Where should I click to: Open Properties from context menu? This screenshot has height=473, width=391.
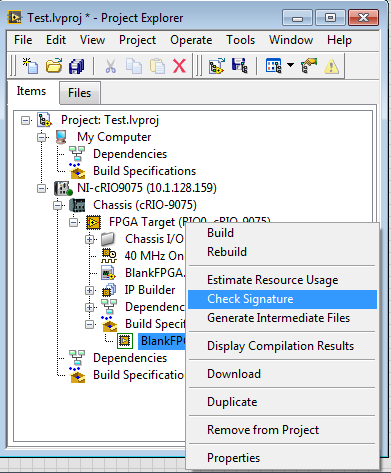[282, 458]
